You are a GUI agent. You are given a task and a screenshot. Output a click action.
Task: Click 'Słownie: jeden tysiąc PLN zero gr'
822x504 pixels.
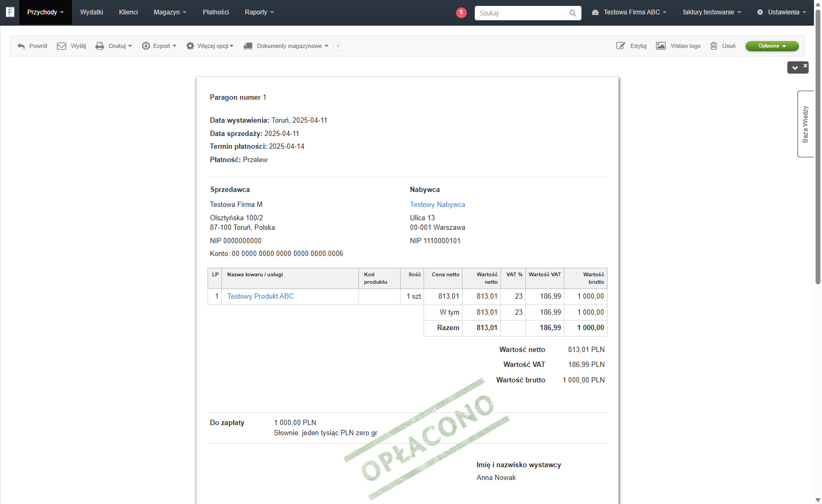coord(325,433)
